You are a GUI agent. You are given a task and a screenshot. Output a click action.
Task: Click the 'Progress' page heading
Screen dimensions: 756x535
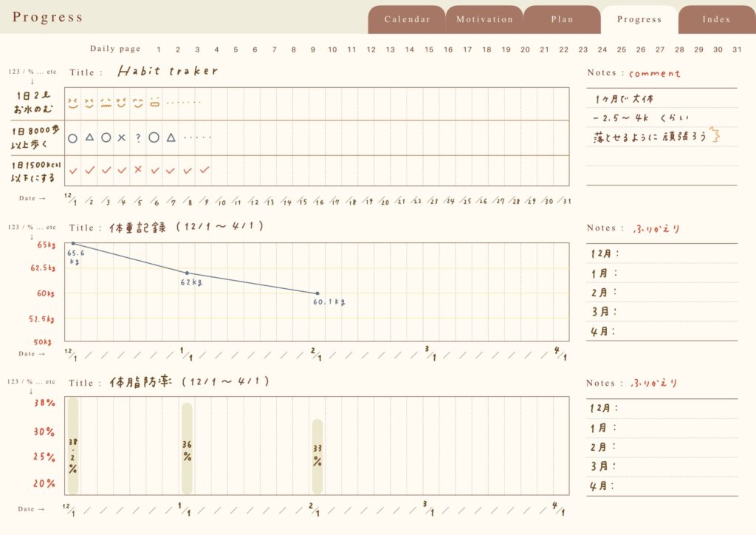point(47,17)
